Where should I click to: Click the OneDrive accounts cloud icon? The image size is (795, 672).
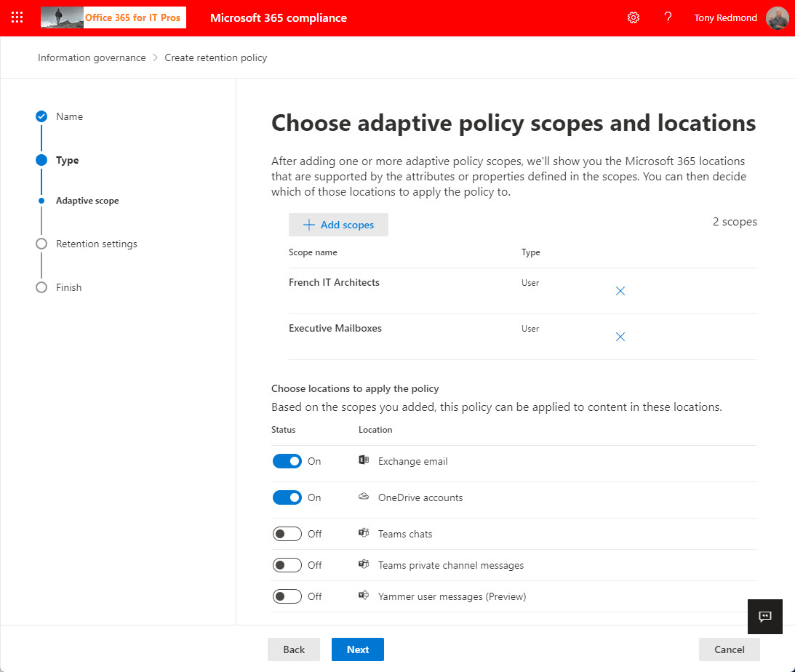(x=363, y=496)
